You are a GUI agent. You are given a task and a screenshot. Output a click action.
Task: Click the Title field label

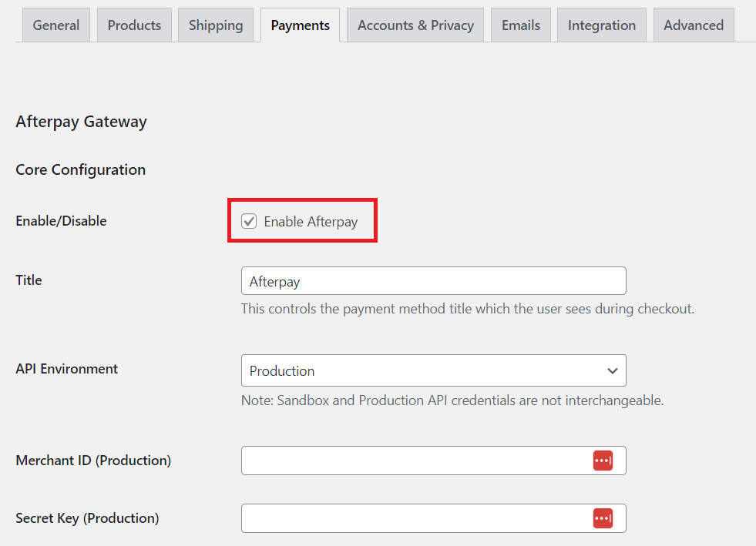tap(29, 280)
